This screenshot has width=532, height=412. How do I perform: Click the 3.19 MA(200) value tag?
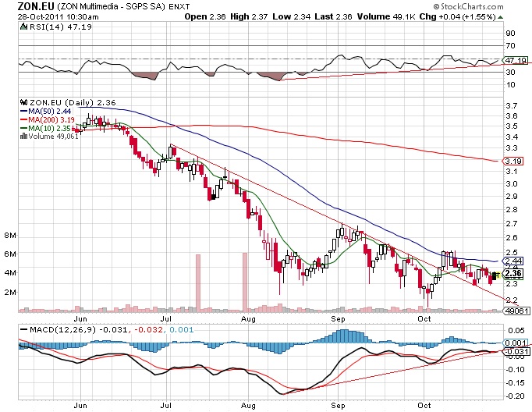click(x=514, y=161)
